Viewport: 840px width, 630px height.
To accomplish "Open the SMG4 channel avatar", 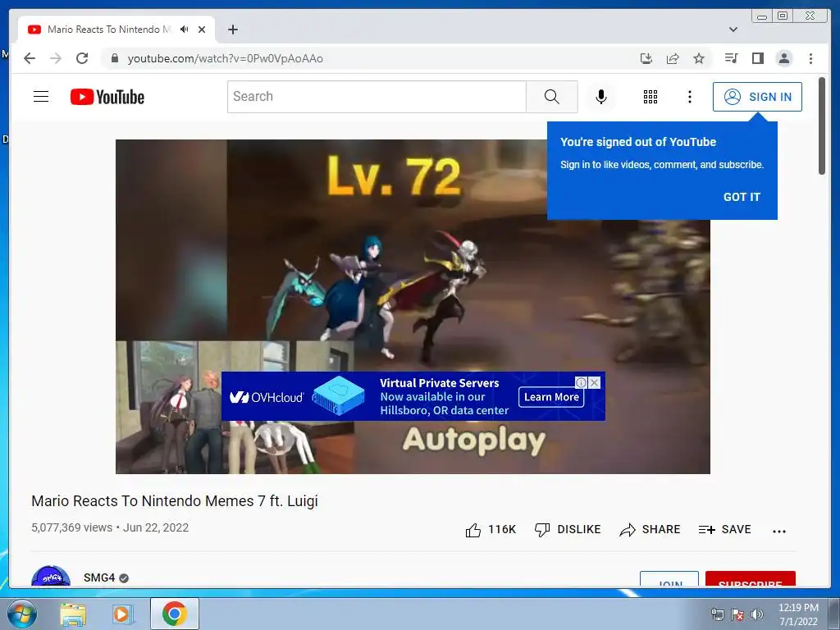I will [x=51, y=577].
